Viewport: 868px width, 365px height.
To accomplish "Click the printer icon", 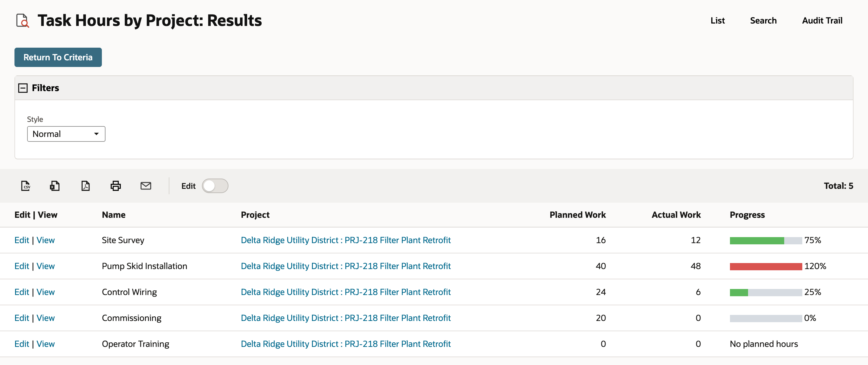I will pos(115,186).
